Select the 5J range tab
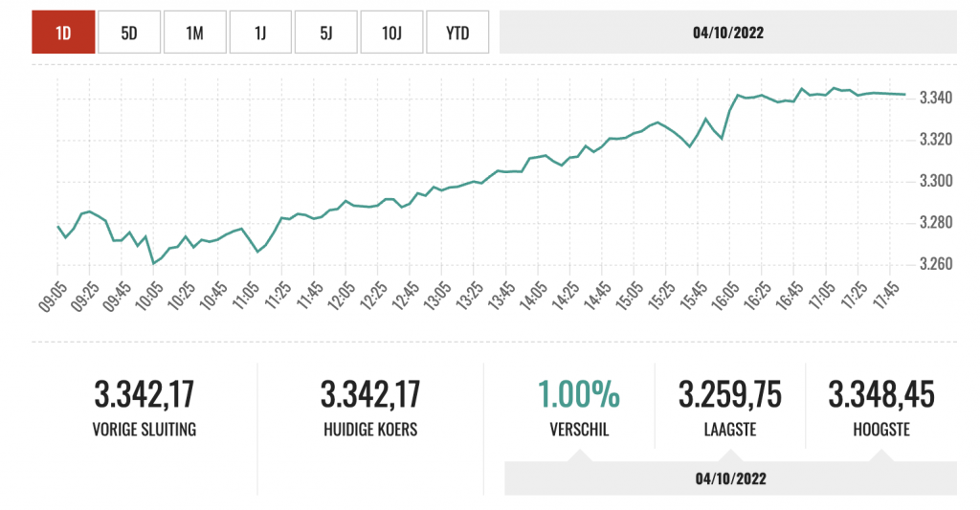980x510 pixels. pyautogui.click(x=325, y=33)
